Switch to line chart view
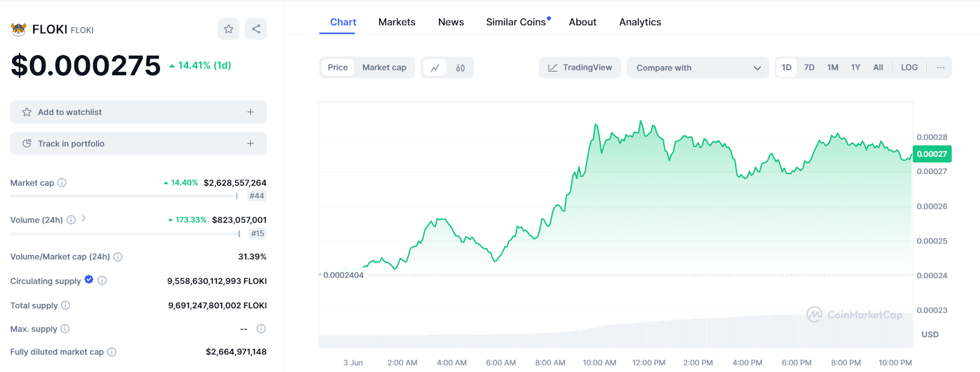Screen dimensions: 980x372 pos(435,67)
